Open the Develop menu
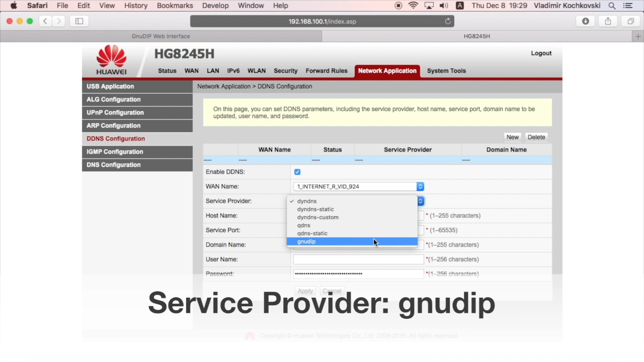This screenshot has width=644, height=362. 215,6
